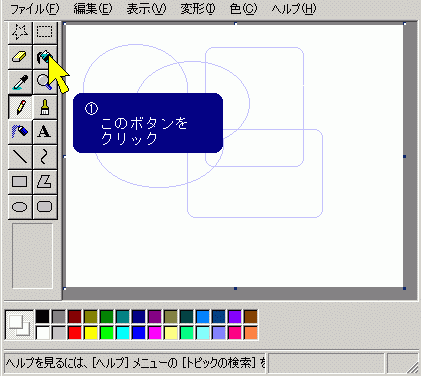Pick the Eraser tool
The width and height of the screenshot is (421, 376).
(x=20, y=57)
